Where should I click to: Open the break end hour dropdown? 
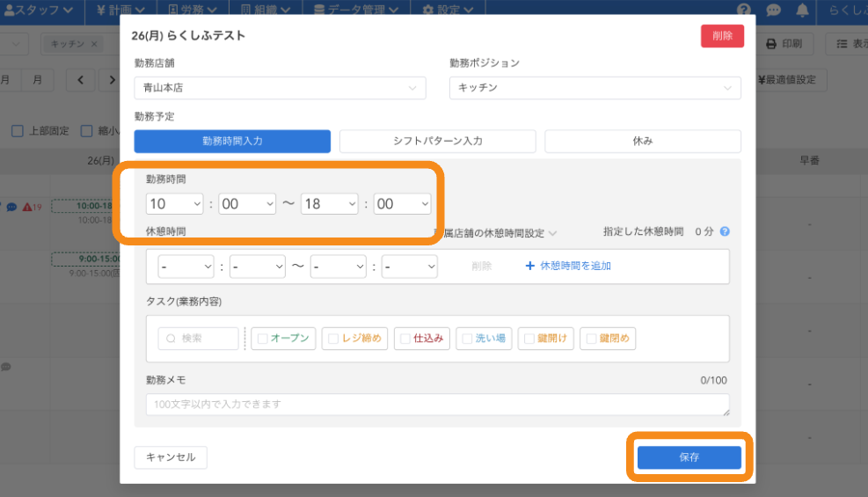(338, 267)
